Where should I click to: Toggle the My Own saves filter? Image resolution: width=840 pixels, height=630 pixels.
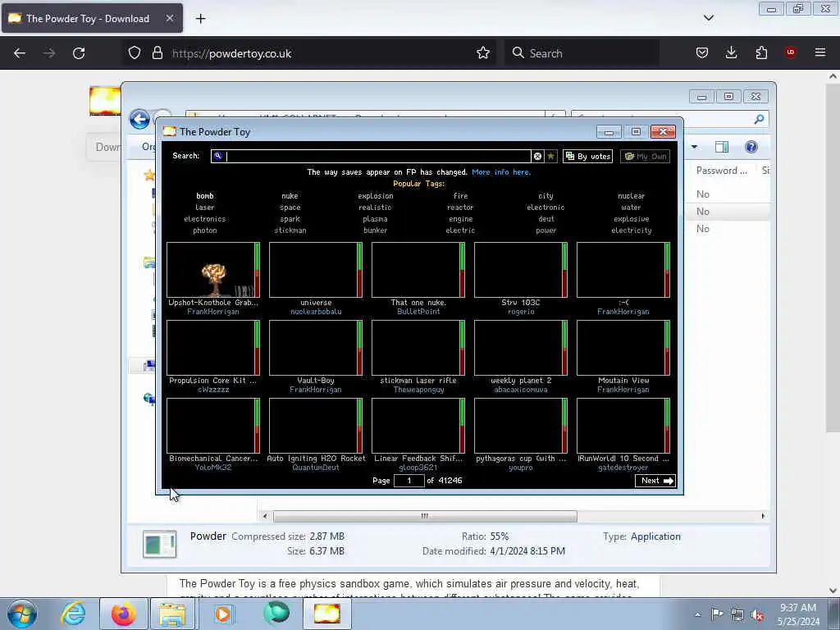point(645,157)
